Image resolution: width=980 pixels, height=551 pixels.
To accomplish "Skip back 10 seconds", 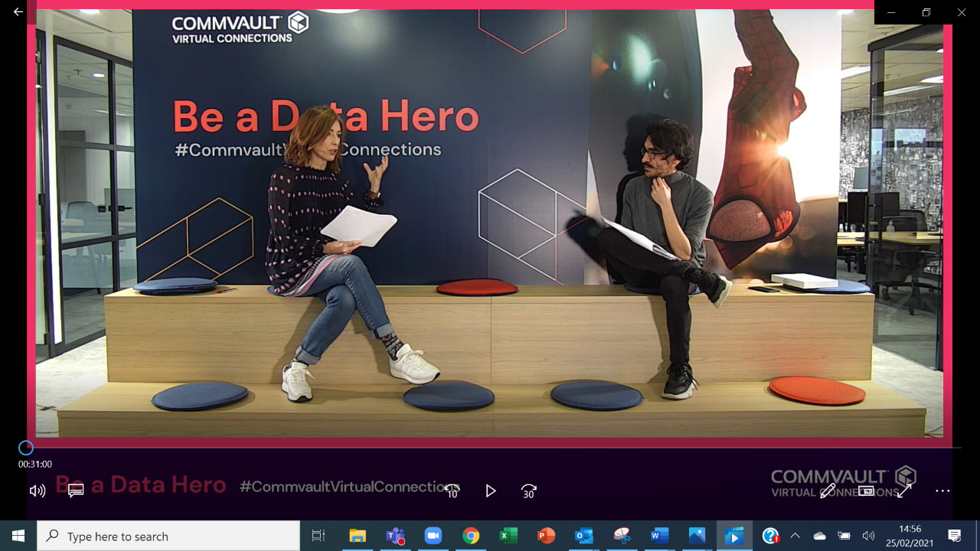I will click(x=452, y=491).
